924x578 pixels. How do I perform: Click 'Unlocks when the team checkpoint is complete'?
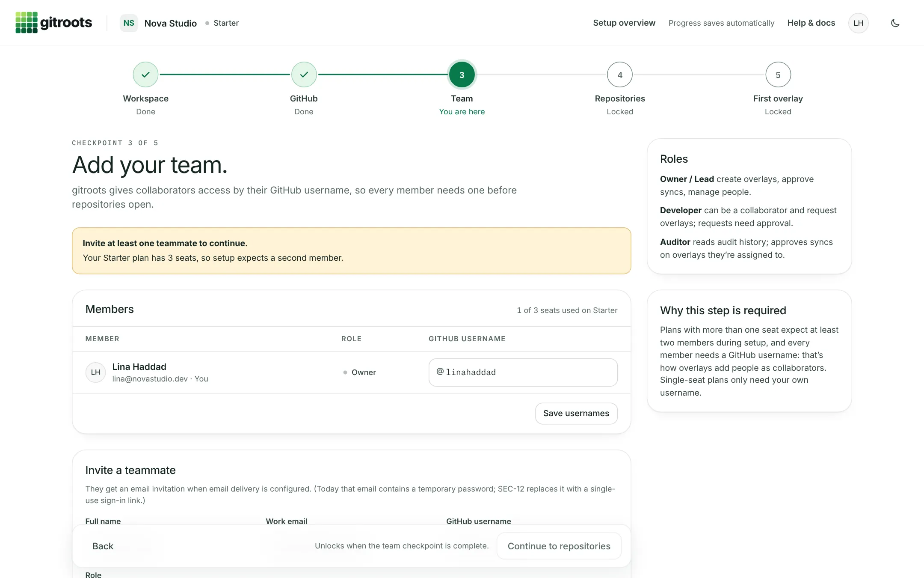point(402,546)
